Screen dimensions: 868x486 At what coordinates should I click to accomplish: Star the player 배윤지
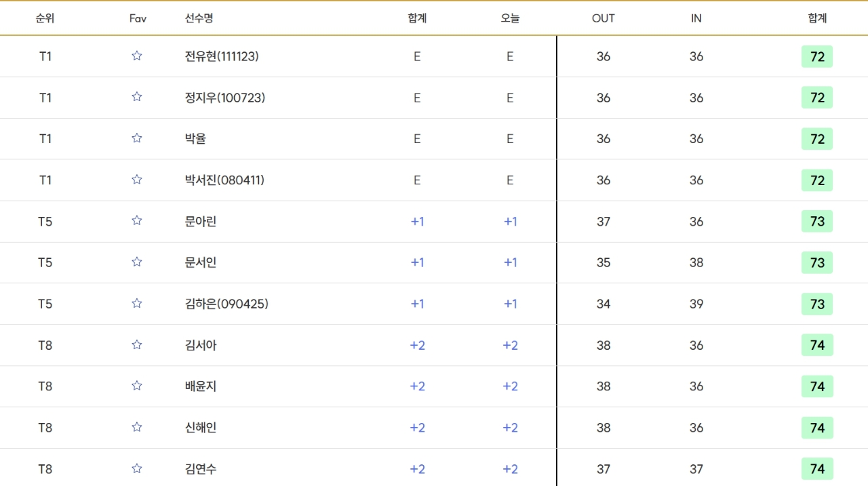(x=137, y=386)
